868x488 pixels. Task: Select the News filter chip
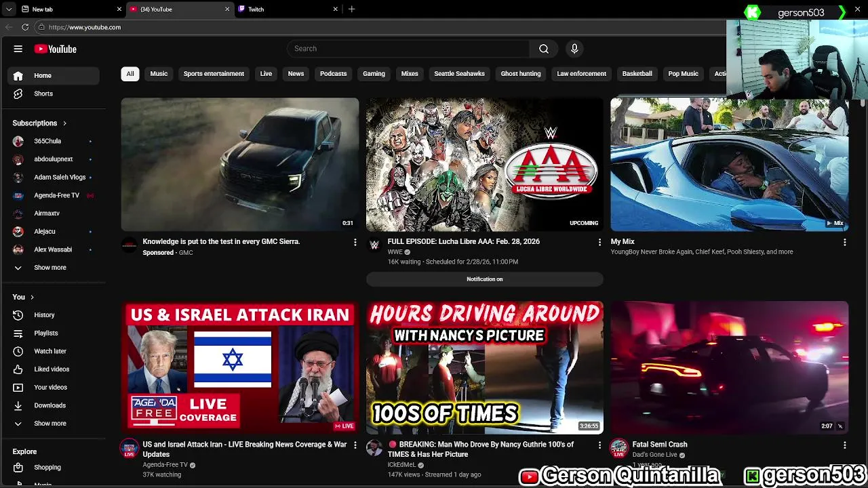(x=296, y=74)
